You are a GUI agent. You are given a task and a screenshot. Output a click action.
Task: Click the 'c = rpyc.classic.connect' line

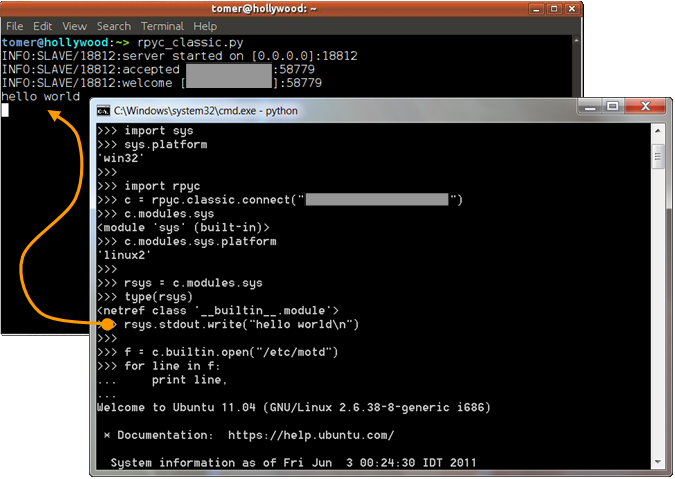[x=280, y=200]
